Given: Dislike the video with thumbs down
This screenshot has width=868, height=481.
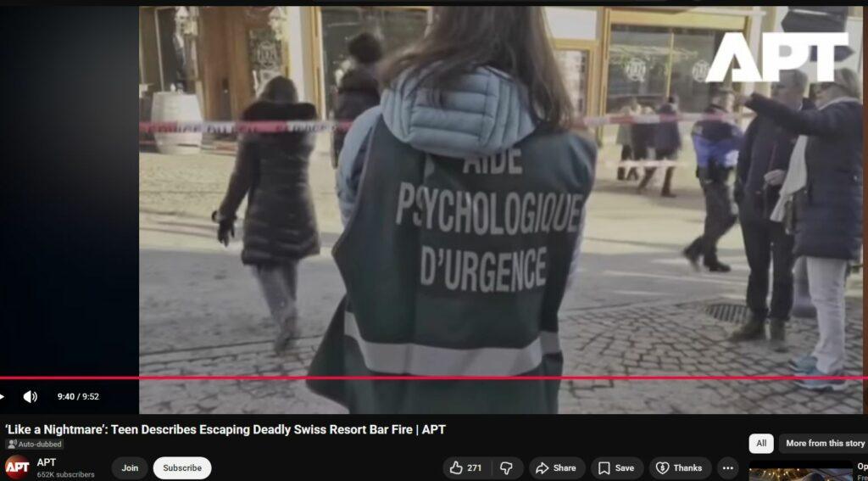Looking at the screenshot, I should click(506, 467).
